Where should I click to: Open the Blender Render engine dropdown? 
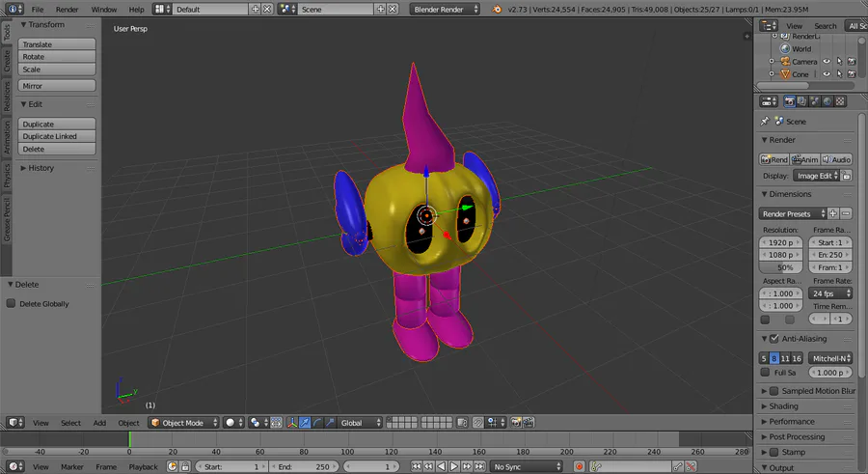click(x=445, y=9)
